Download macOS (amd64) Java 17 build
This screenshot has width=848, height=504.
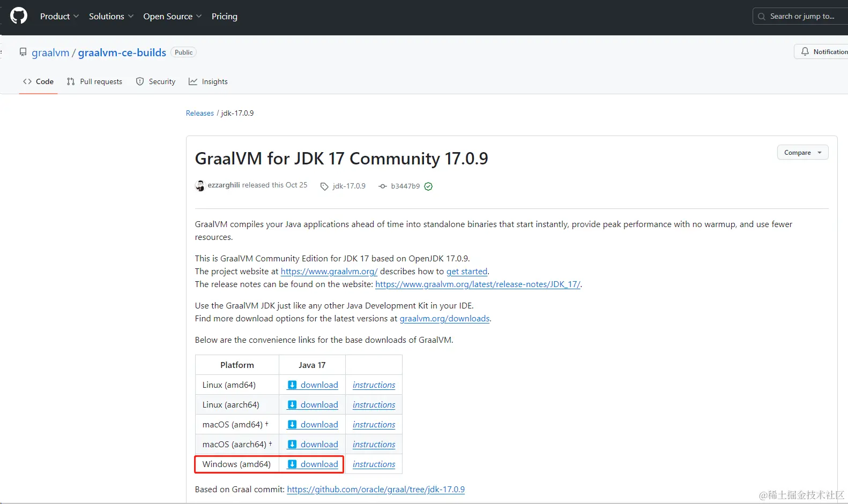coord(313,425)
